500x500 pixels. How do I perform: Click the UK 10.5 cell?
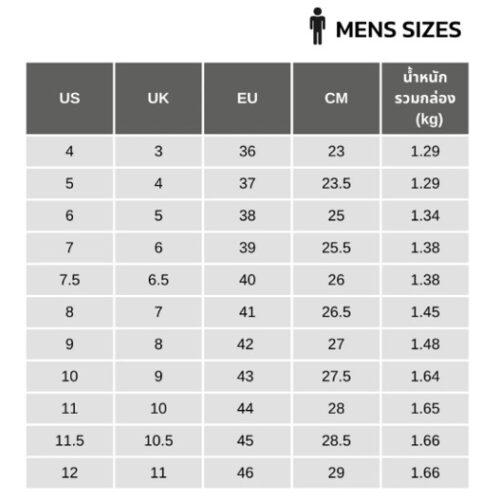pos(158,441)
